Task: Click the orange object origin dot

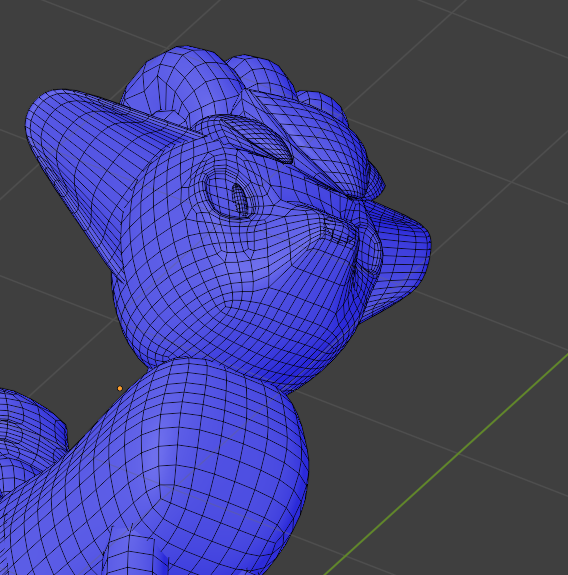Action: point(120,388)
